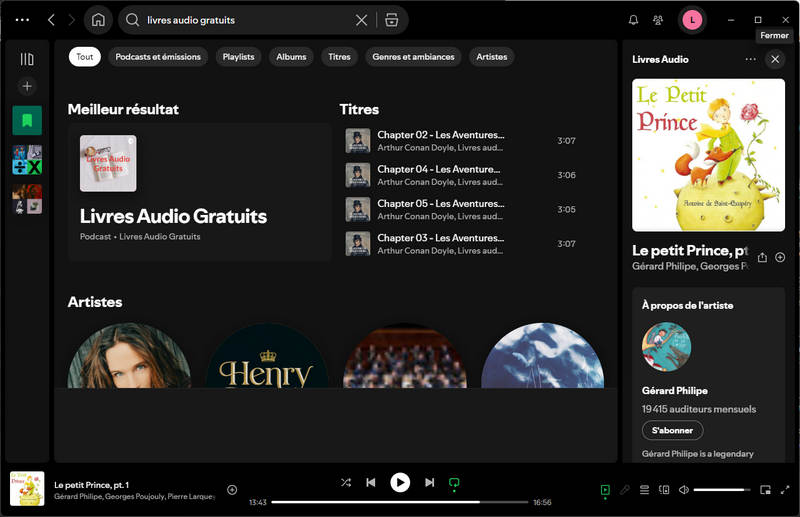This screenshot has width=800, height=517.
Task: Play Chapter 04 - Les Aventure track
Action: point(462,175)
